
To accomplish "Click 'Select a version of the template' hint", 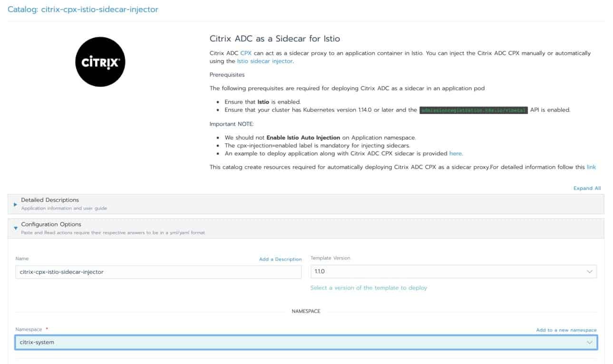I will 369,287.
